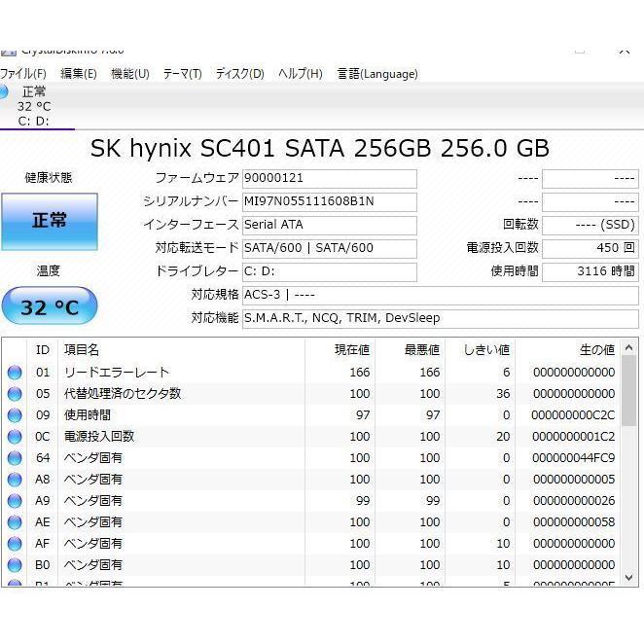This screenshot has width=644, height=644.
Task: Click raw value 000000044FC9
Action: (x=573, y=458)
